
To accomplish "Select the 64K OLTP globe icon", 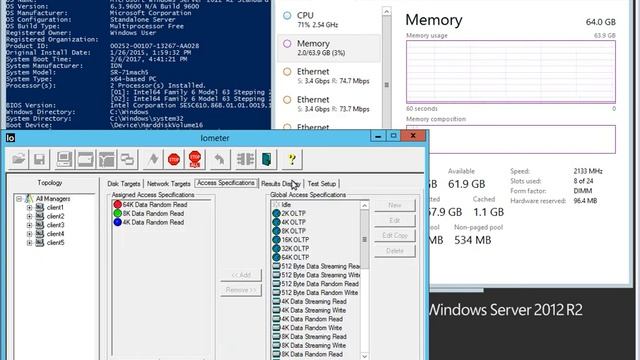I will [x=276, y=257].
